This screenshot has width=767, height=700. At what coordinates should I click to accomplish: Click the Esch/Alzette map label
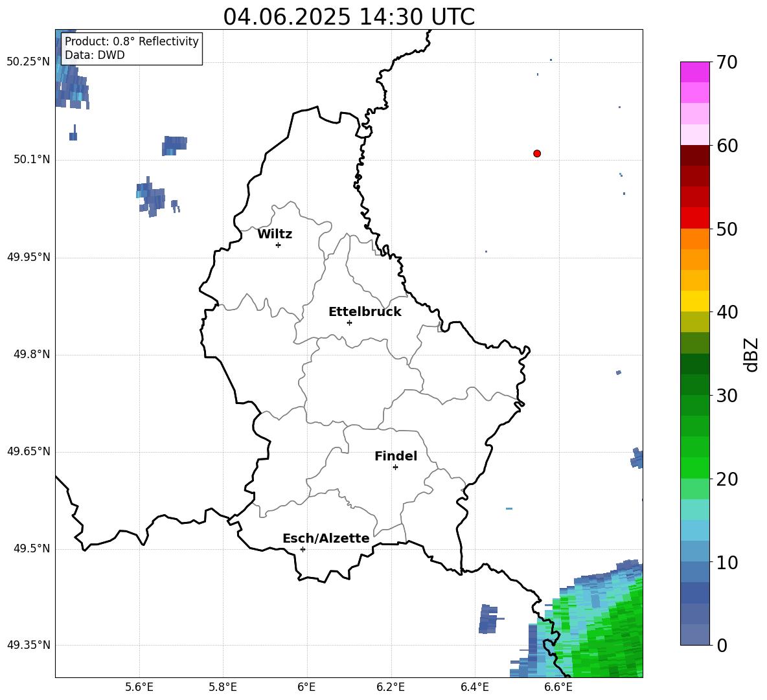pyautogui.click(x=326, y=538)
